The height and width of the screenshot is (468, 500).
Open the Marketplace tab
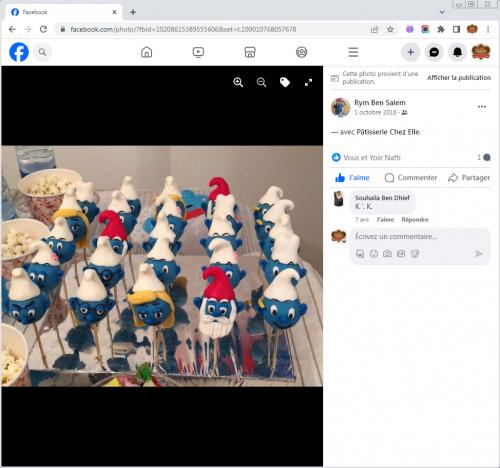click(x=250, y=52)
